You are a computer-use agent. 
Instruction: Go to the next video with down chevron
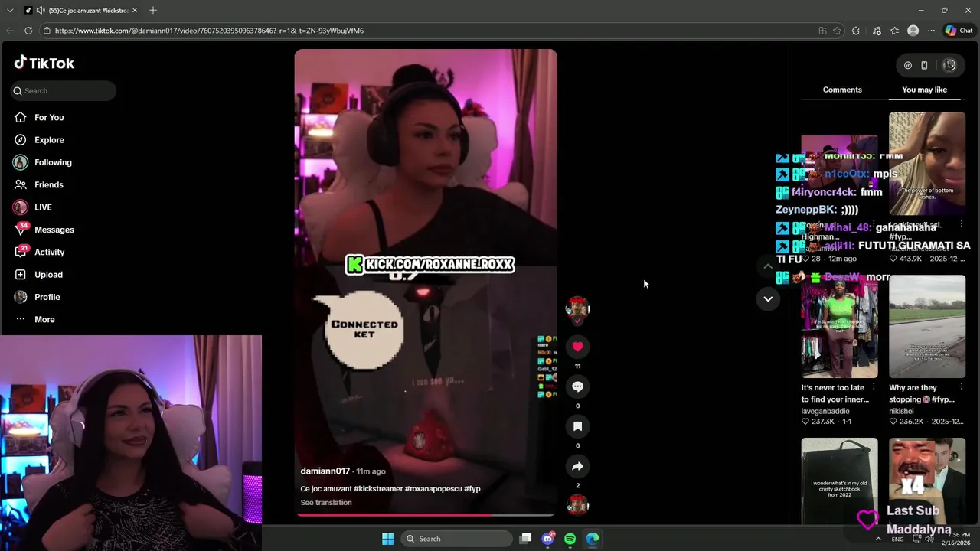click(768, 299)
